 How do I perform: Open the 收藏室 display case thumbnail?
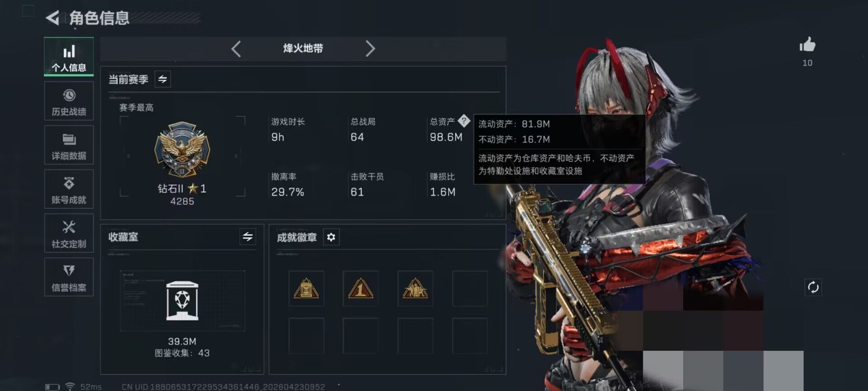[182, 301]
